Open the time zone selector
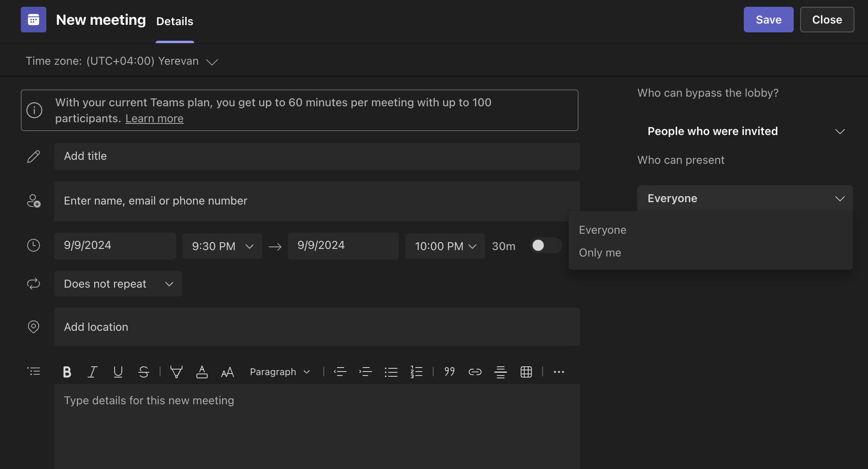This screenshot has width=868, height=469. (212, 61)
